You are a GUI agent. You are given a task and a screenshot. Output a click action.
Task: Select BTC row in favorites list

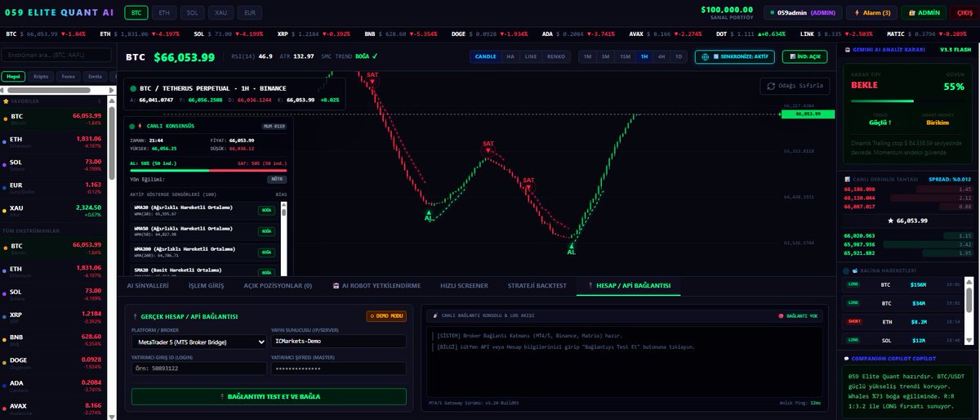pyautogui.click(x=54, y=118)
